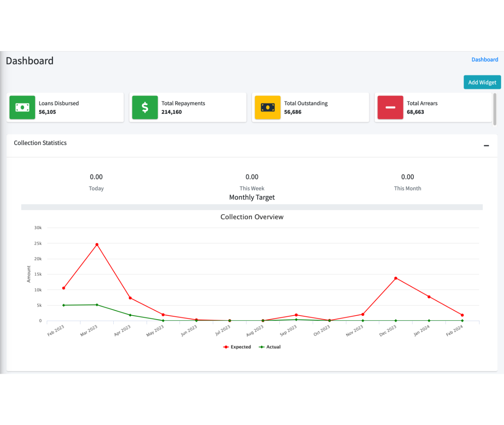Click the Dec 2023 Expected data point
This screenshot has height=425, width=504.
coord(396,278)
